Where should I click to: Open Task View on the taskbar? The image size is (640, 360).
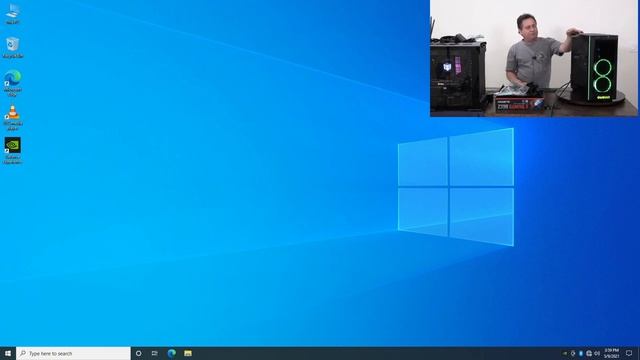[x=155, y=353]
